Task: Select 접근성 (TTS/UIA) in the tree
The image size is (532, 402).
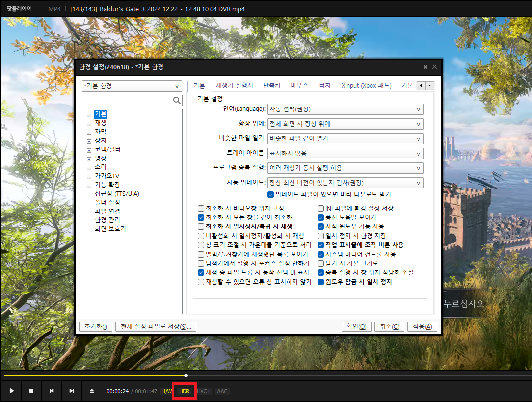Action: [x=117, y=194]
